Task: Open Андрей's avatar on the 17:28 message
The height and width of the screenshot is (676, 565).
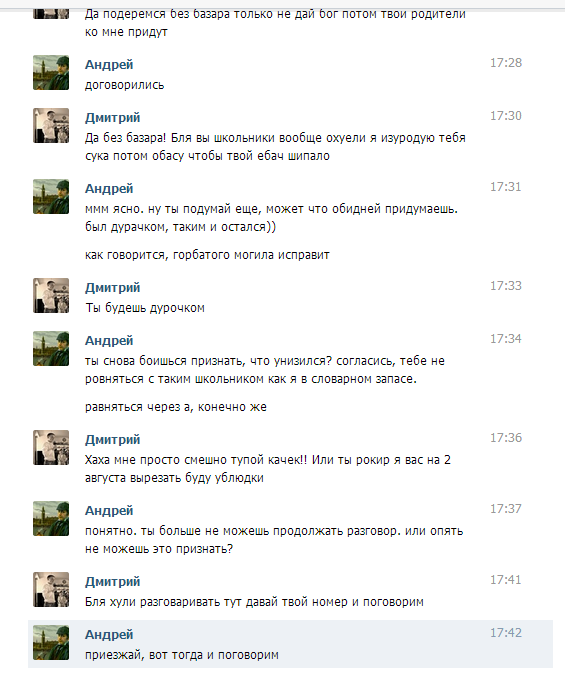Action: pyautogui.click(x=51, y=72)
